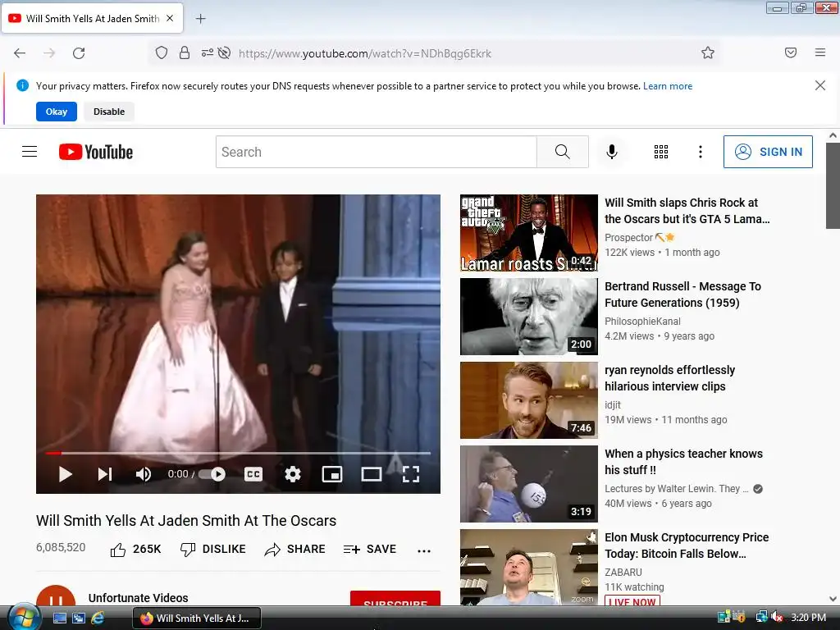840x630 pixels.
Task: Click Disable on DNS privacy notice
Action: pos(109,112)
